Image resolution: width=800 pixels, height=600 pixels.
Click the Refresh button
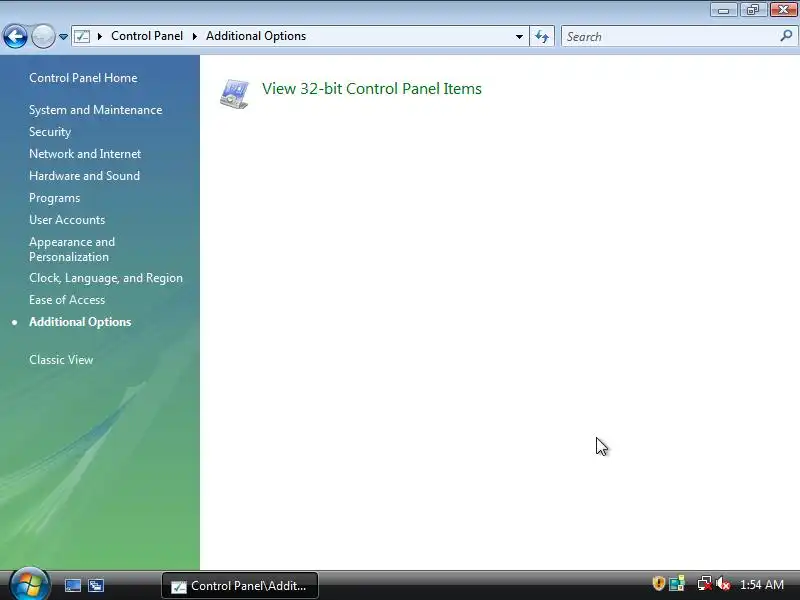(x=542, y=37)
